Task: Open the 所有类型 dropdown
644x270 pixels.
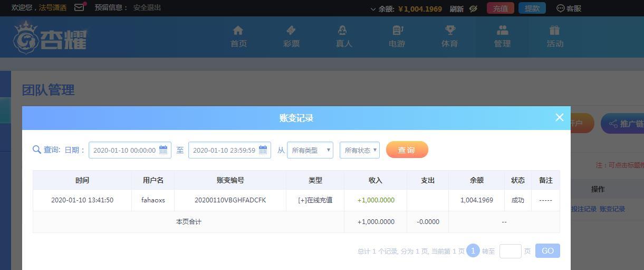Action: coord(310,150)
